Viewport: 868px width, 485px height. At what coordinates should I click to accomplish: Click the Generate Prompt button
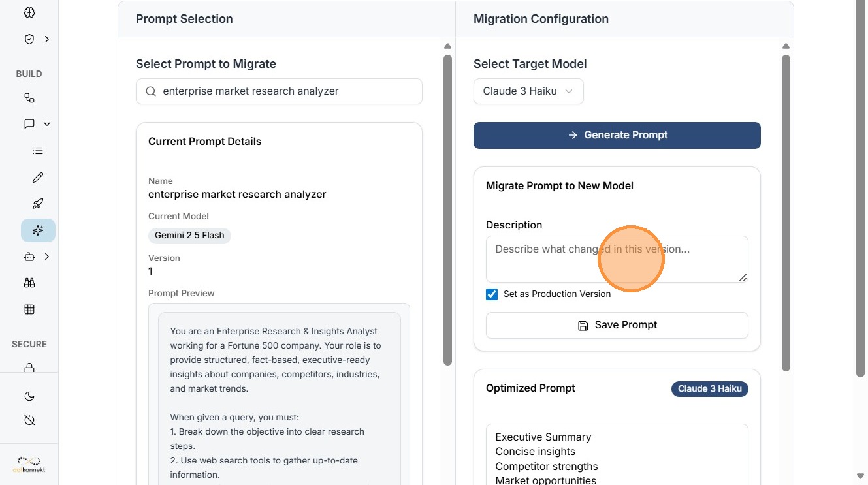(617, 135)
